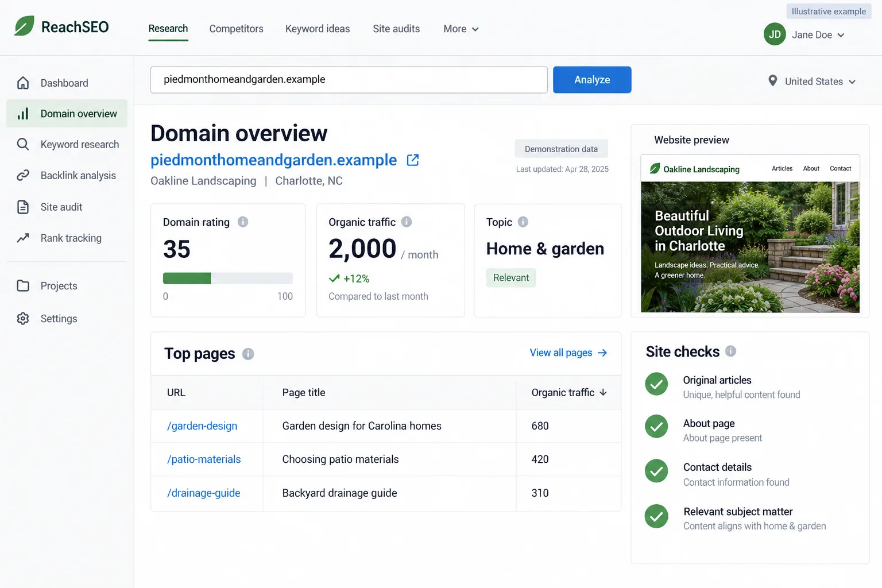Click the Rank tracking trend arrow icon
Screen dimensions: 882x588
coord(23,238)
